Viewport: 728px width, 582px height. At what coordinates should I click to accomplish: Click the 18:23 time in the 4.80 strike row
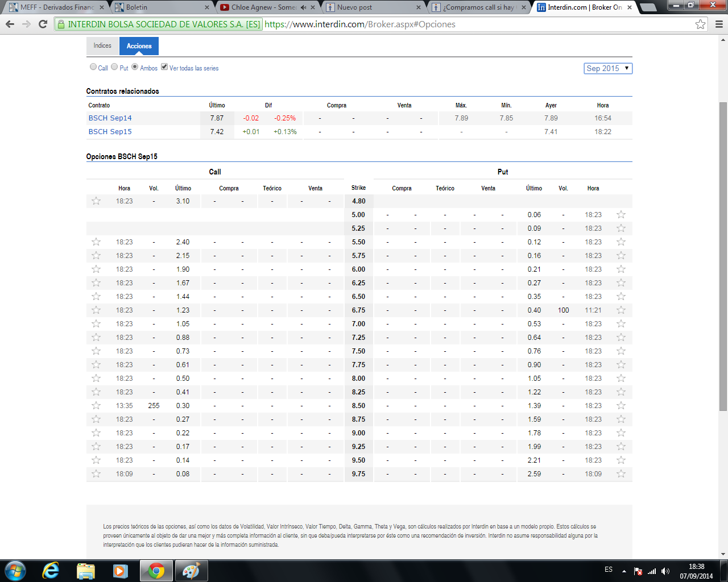[125, 201]
